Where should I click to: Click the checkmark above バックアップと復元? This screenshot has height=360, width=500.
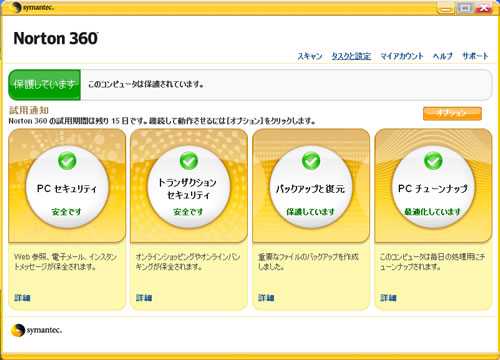tap(311, 161)
